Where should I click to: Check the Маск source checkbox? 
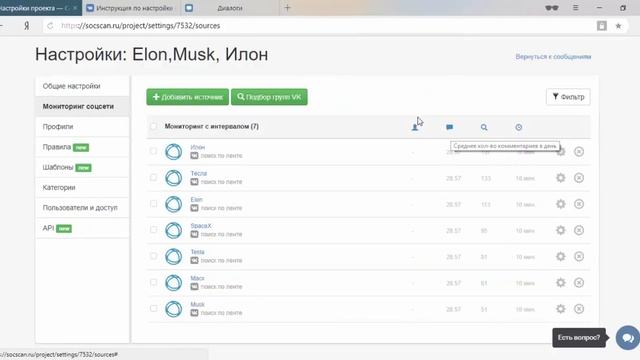point(153,282)
